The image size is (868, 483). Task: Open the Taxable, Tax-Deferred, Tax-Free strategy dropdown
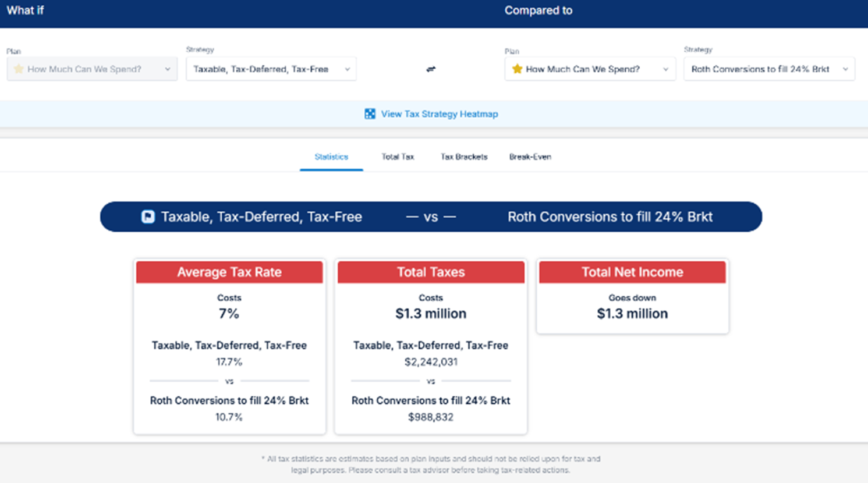pos(271,69)
